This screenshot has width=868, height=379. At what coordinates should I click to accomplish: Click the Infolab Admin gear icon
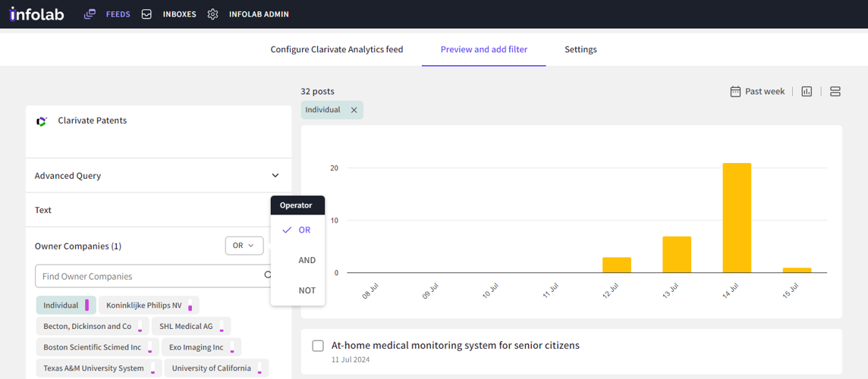[212, 14]
